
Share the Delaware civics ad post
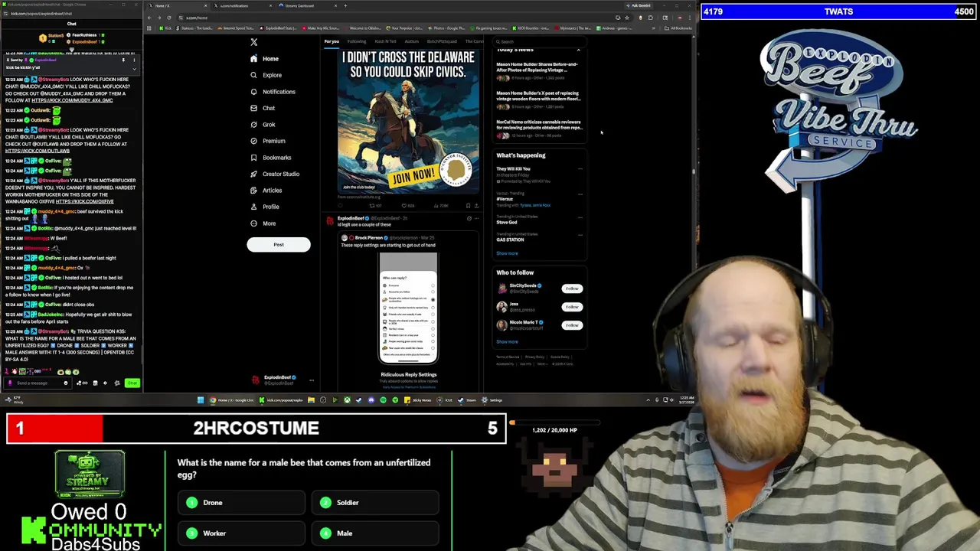(476, 205)
